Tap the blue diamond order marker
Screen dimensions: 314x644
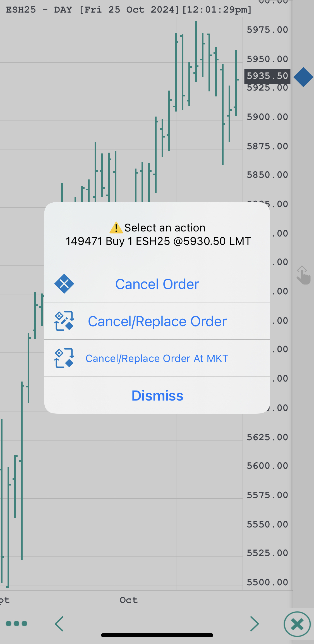(303, 77)
